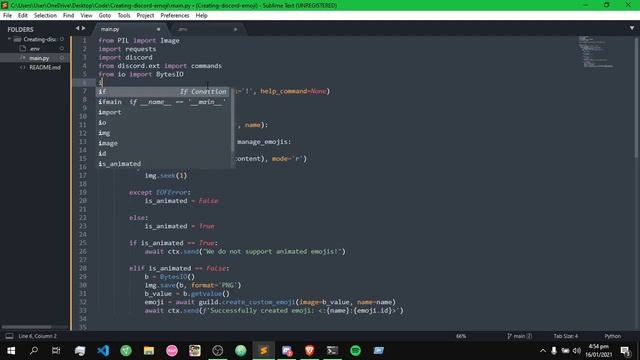Viewport: 640px width, 360px height.
Task: Open the volume control in the tray
Action: point(577,351)
